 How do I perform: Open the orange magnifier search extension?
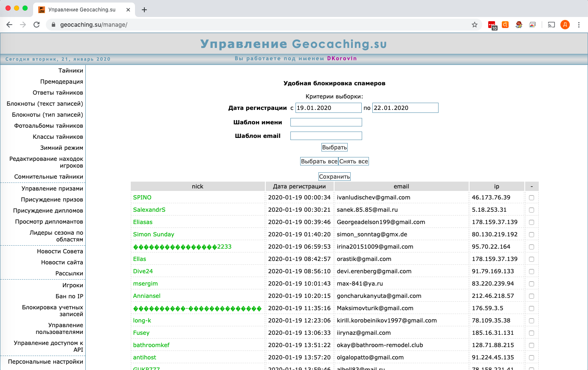pyautogui.click(x=505, y=25)
